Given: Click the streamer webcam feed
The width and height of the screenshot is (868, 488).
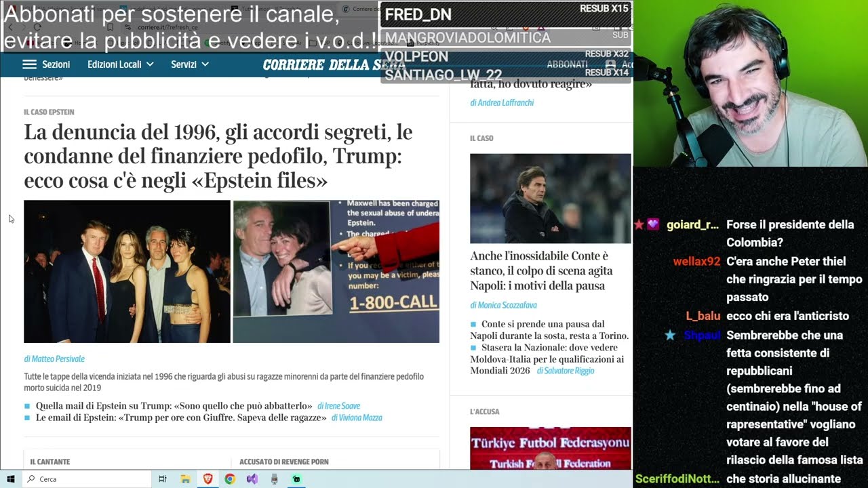Looking at the screenshot, I should 751,83.
